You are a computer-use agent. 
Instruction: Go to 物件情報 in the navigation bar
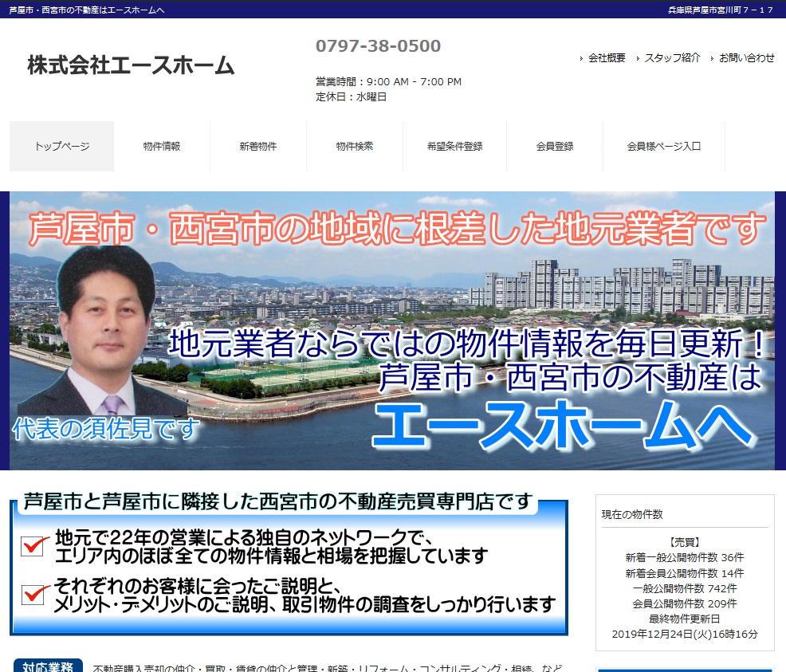161,147
